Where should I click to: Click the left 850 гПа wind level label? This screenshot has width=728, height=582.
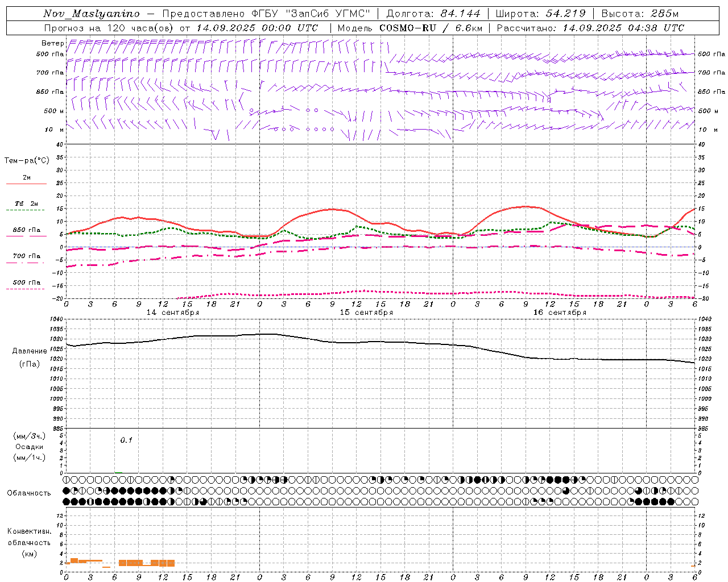click(x=50, y=92)
